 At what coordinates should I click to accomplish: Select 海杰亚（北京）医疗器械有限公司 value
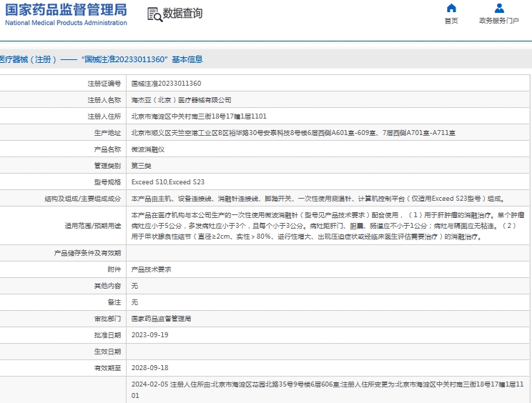(181, 100)
